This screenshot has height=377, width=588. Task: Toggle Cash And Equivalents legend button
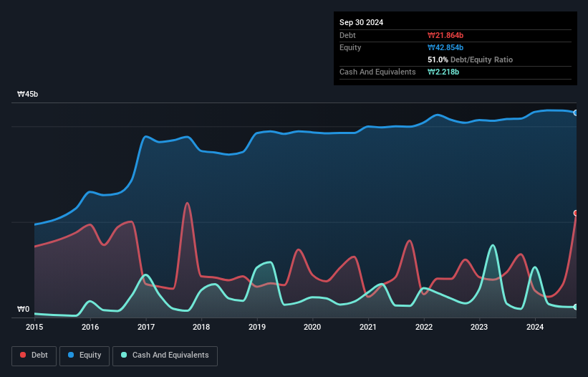click(165, 355)
